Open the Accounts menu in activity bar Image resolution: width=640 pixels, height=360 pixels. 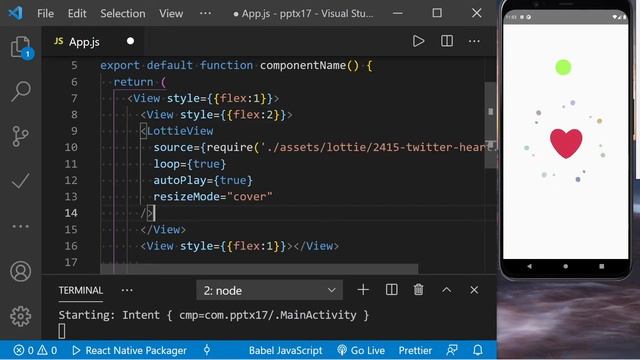[20, 271]
